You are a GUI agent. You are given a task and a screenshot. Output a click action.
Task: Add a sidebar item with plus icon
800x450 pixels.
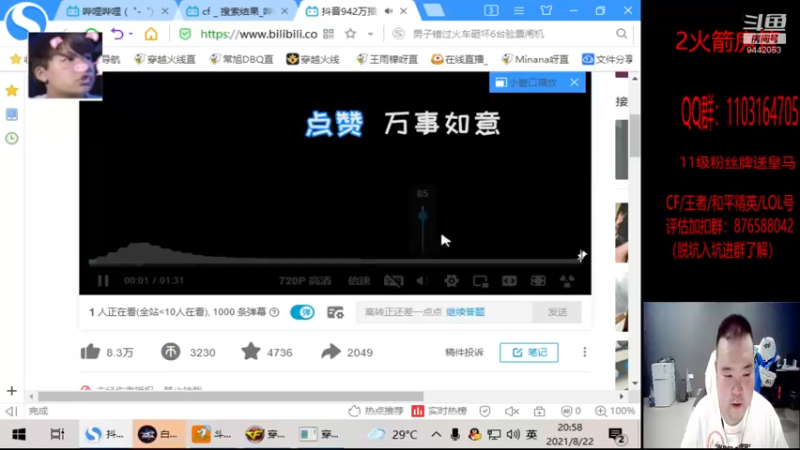[x=12, y=391]
